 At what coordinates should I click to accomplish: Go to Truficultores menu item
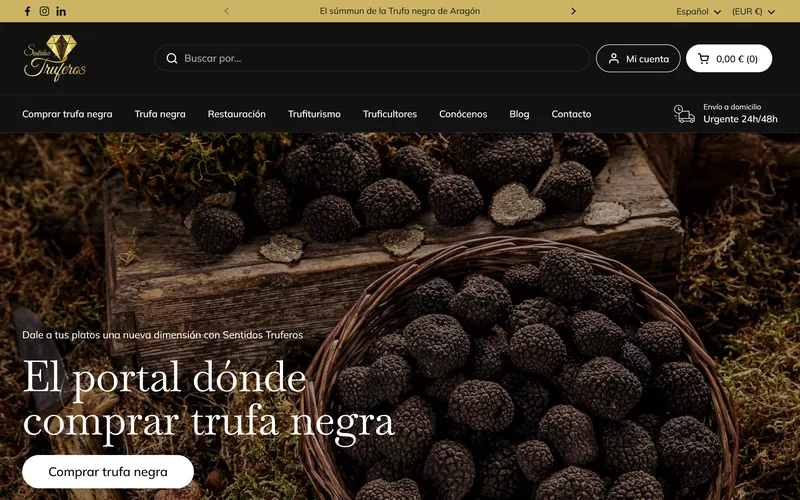point(389,114)
